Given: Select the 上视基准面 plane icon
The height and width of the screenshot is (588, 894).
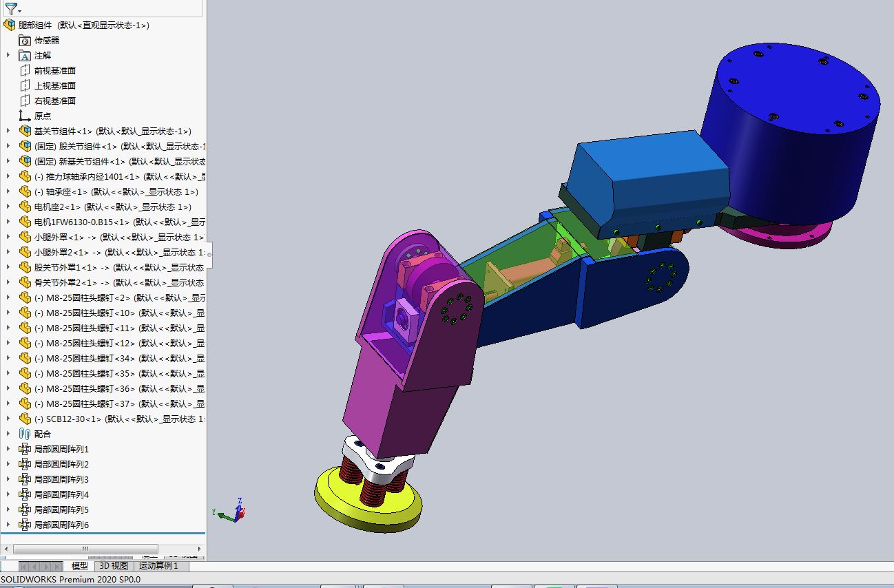Looking at the screenshot, I should point(25,85).
